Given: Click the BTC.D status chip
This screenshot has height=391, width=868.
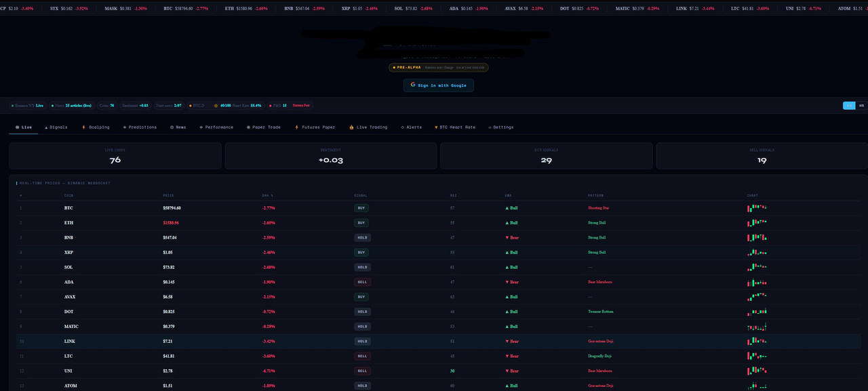Looking at the screenshot, I should tap(197, 106).
